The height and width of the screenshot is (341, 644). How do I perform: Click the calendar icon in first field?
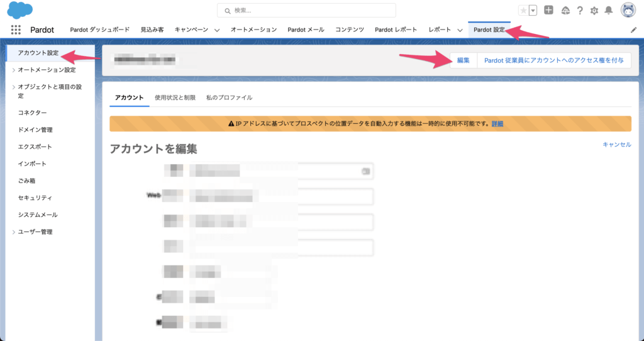click(x=365, y=171)
